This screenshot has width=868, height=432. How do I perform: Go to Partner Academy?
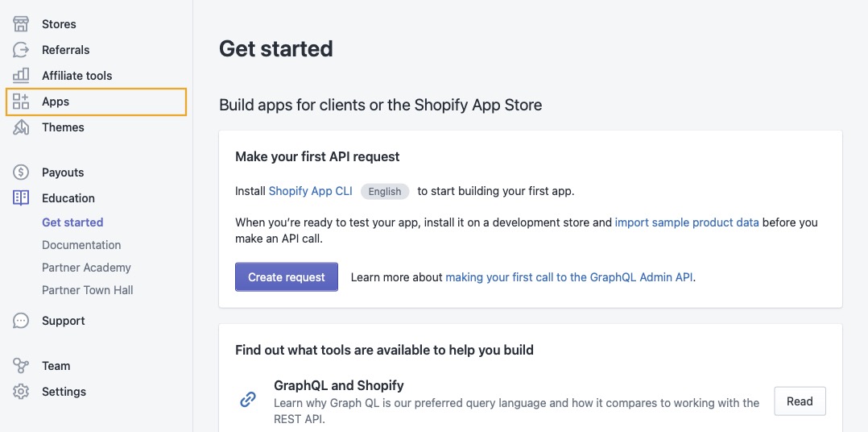click(x=86, y=268)
